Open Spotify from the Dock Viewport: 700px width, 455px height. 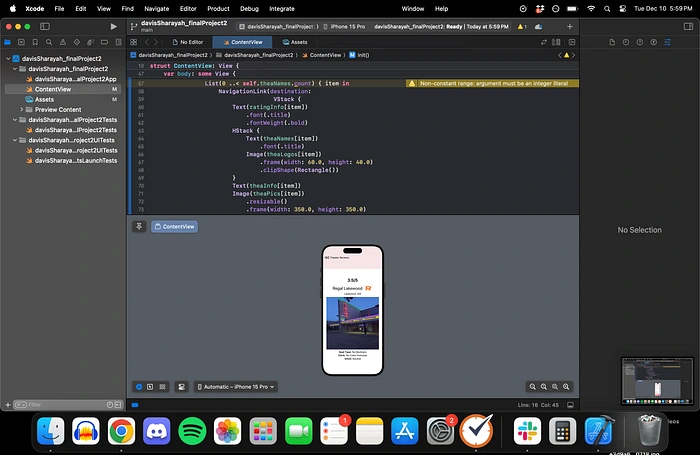[192, 431]
